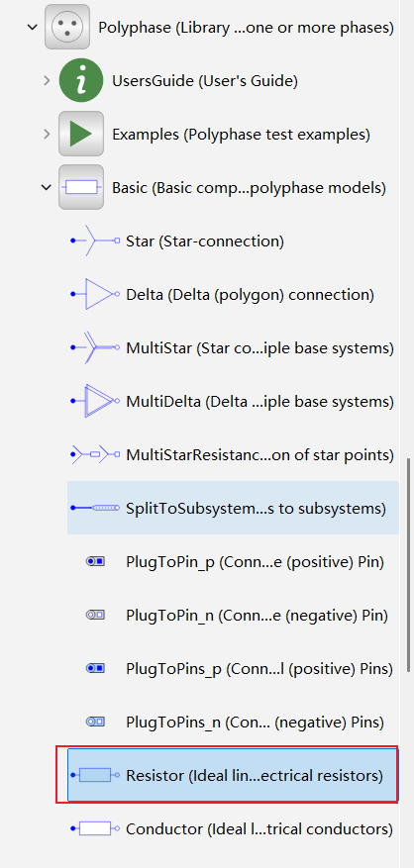Click the MultiStar component icon
Screen dimensions: 414x868
[95, 347]
